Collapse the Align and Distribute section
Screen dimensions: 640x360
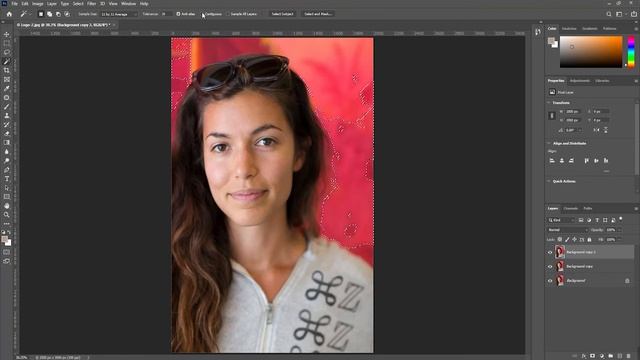(549, 143)
